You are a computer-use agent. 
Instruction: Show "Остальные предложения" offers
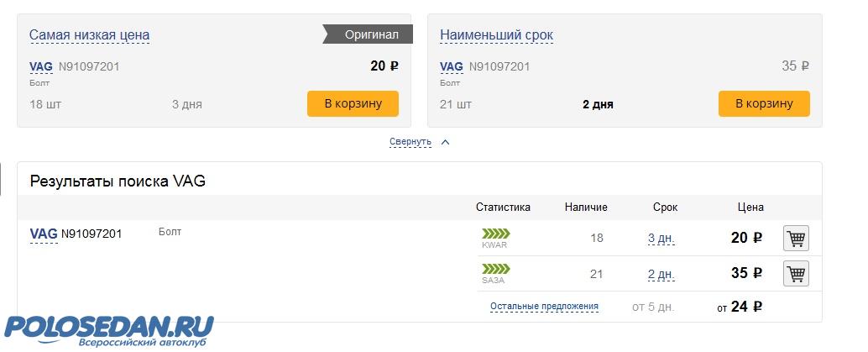tap(544, 307)
